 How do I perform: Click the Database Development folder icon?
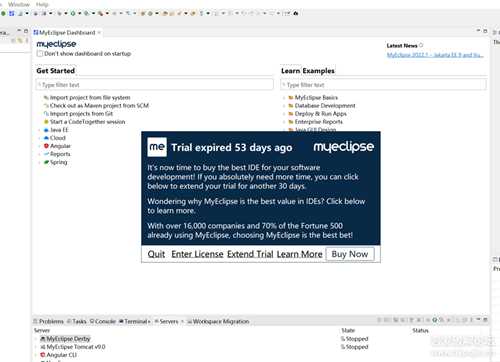[291, 106]
